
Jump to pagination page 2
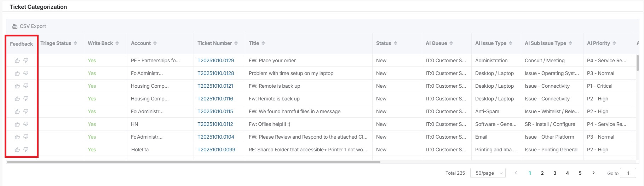point(542,173)
